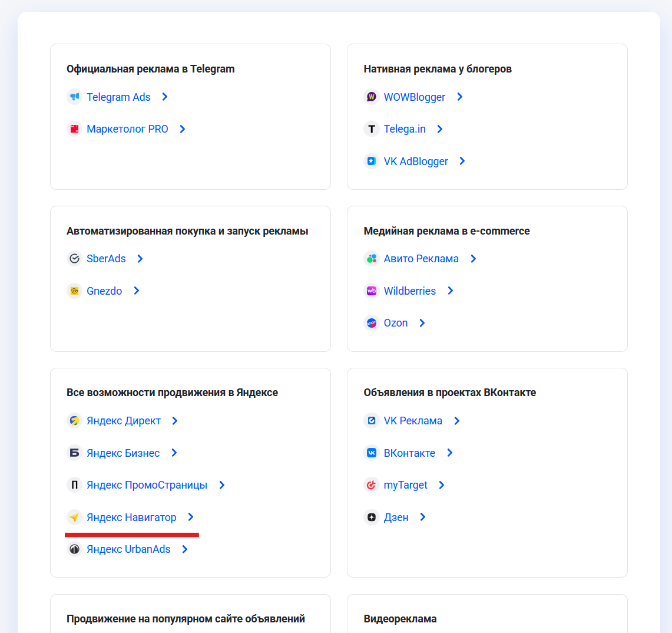Click the Маркетолог PRO red icon
Viewport: 672px width, 633px height.
coord(74,129)
